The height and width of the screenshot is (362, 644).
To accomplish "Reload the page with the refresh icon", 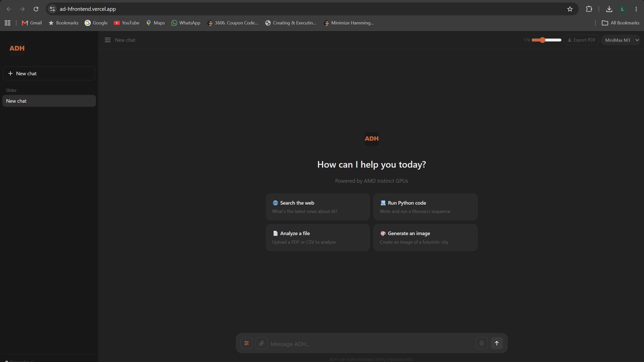I will pyautogui.click(x=36, y=9).
